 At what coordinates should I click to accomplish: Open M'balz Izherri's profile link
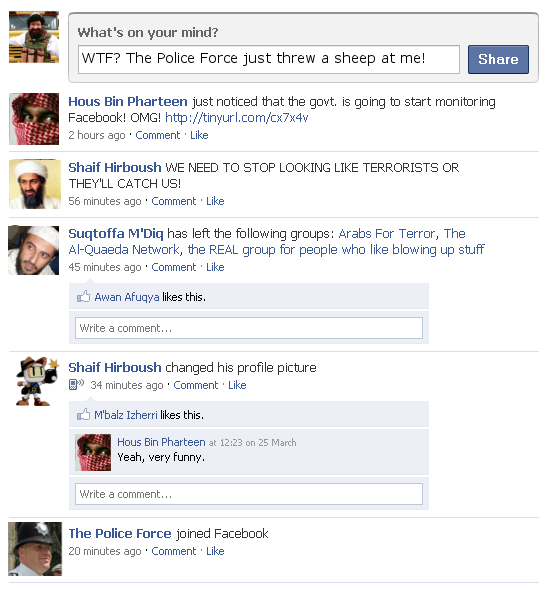(126, 415)
